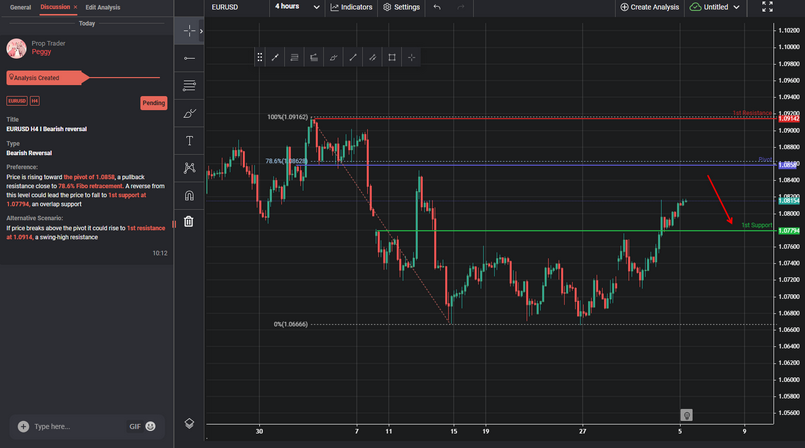The height and width of the screenshot is (448, 805).
Task: Select the crosshair cursor tool
Action: click(188, 31)
